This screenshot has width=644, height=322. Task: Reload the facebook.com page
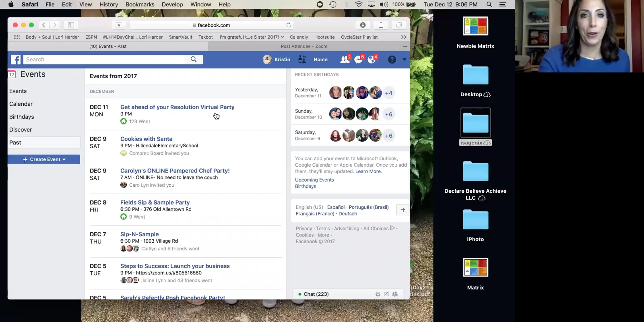pos(289,25)
